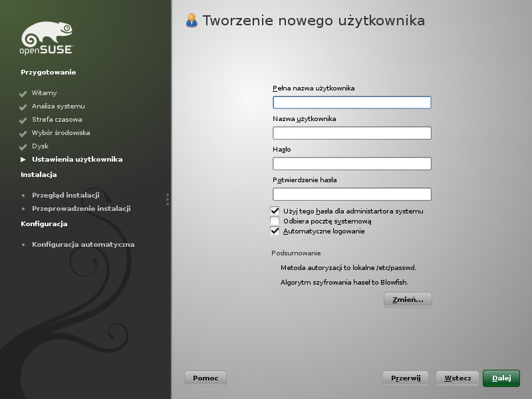Click the Pełna nazwa użytkownika field
The height and width of the screenshot is (399, 532).
pyautogui.click(x=352, y=102)
